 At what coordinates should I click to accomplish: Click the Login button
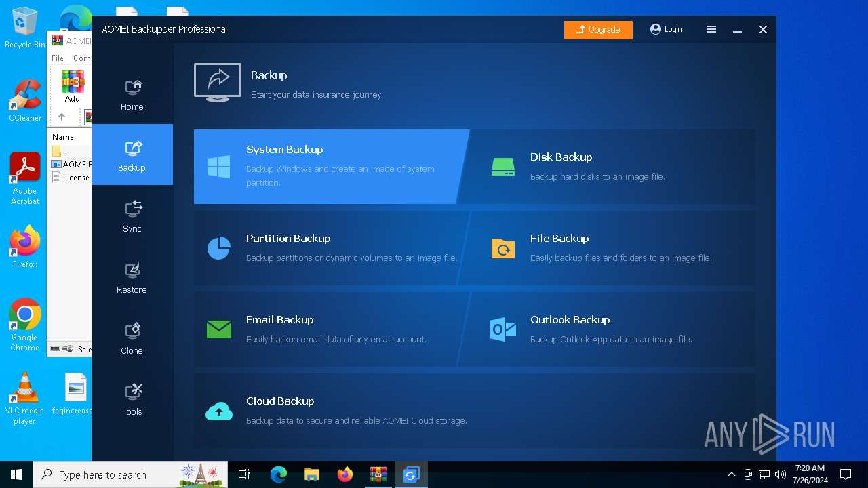[x=666, y=29]
